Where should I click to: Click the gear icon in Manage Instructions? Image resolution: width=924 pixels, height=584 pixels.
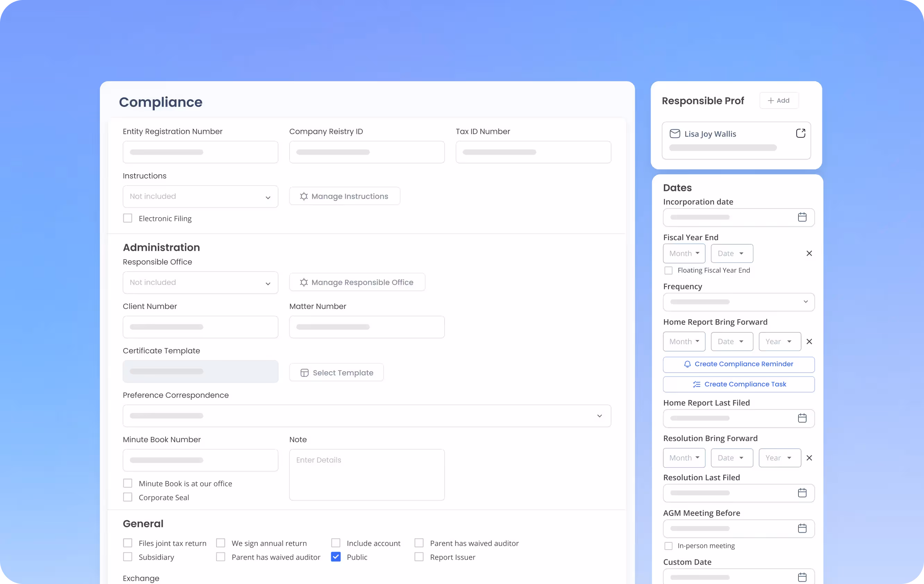303,196
